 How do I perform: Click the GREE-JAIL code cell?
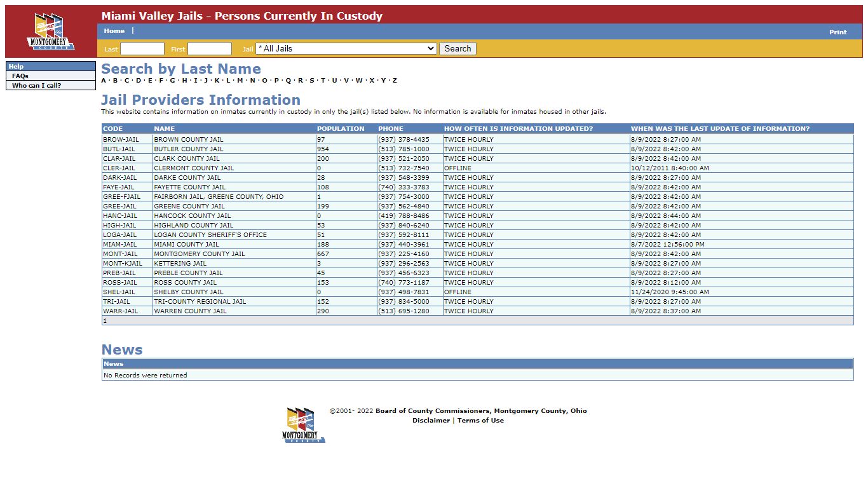127,206
